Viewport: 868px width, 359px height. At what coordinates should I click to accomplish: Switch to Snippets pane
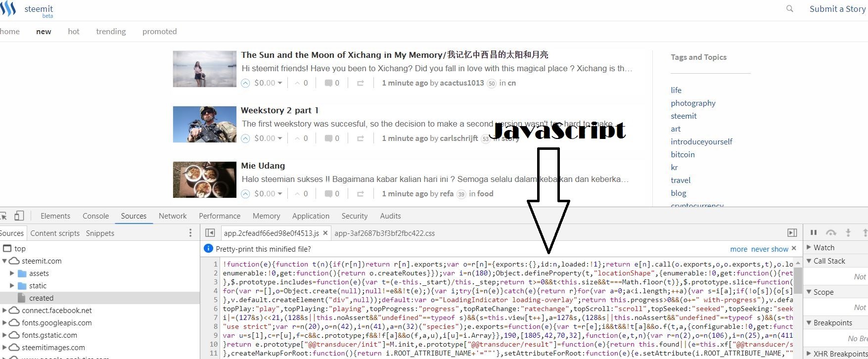(100, 233)
